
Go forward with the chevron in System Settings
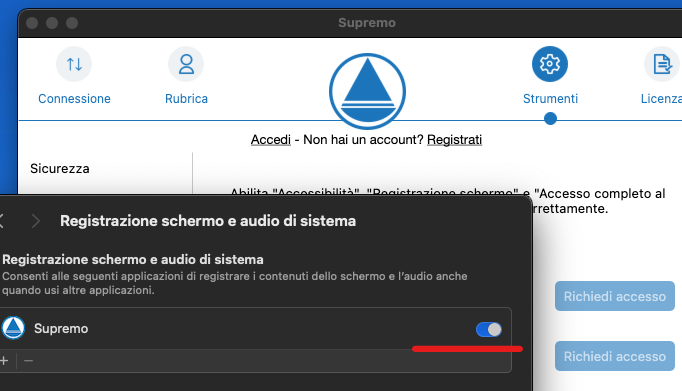point(36,221)
